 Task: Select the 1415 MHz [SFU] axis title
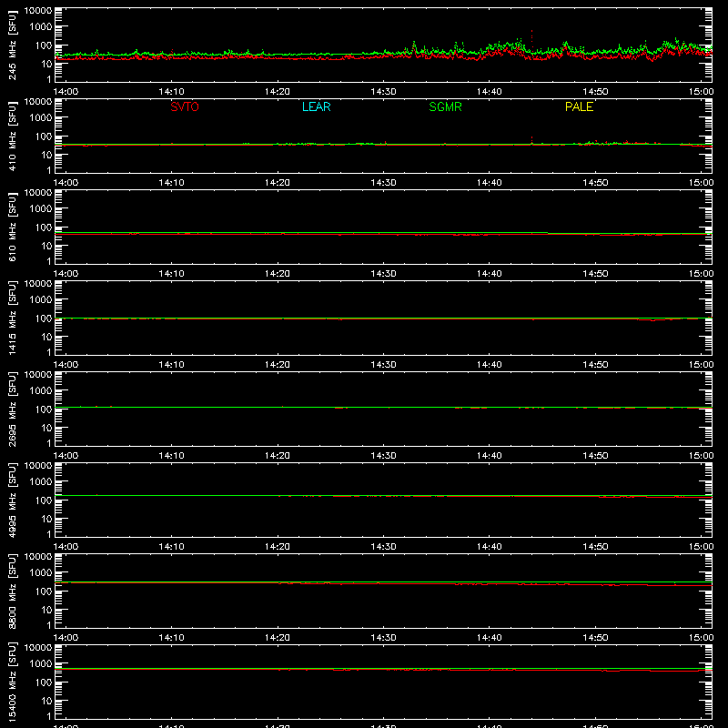click(13, 318)
